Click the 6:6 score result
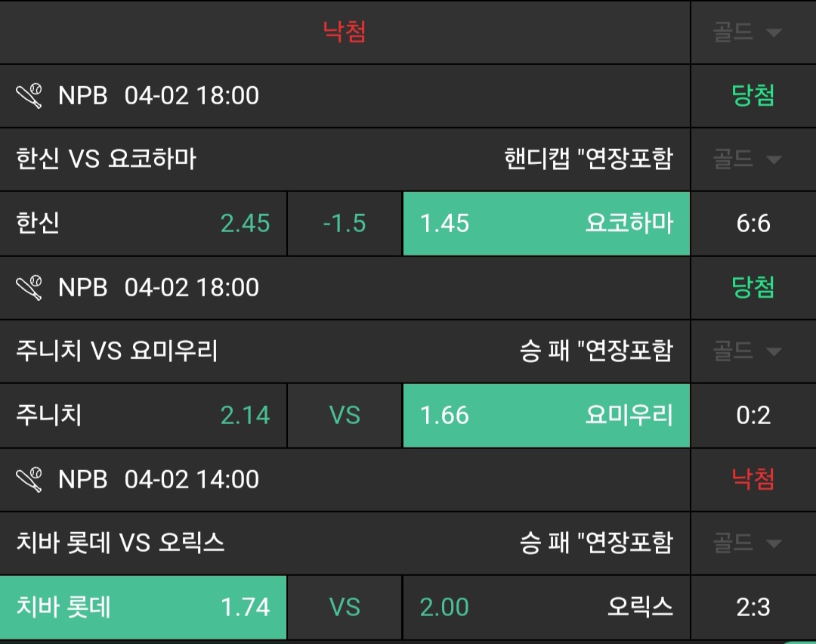816x644 pixels. tap(753, 224)
